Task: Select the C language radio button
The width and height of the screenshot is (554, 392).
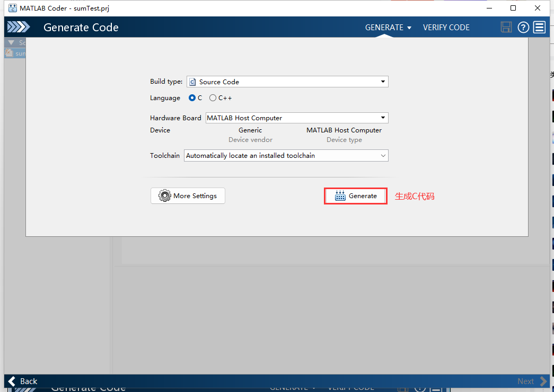Action: click(192, 98)
